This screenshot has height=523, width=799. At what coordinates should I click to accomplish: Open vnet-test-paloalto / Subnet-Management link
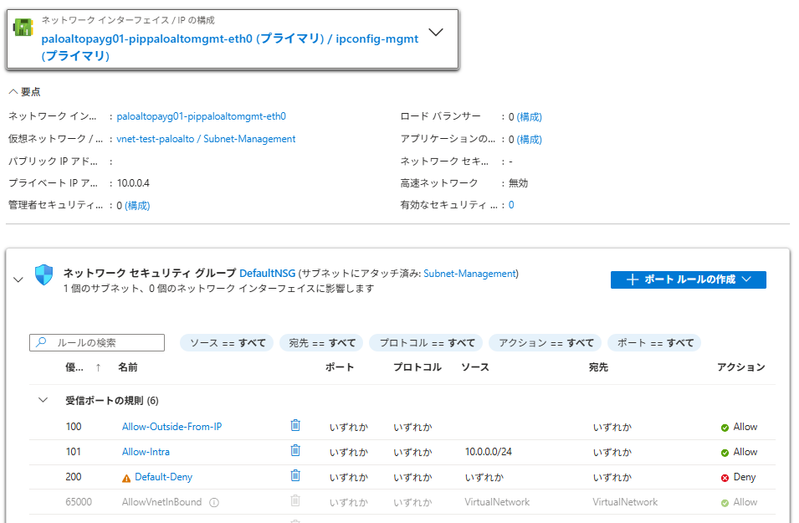point(206,139)
